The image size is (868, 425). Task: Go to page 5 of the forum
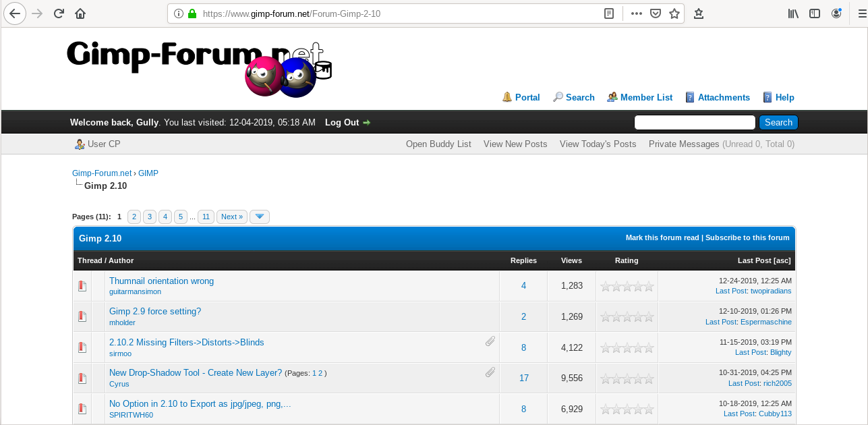tap(181, 217)
